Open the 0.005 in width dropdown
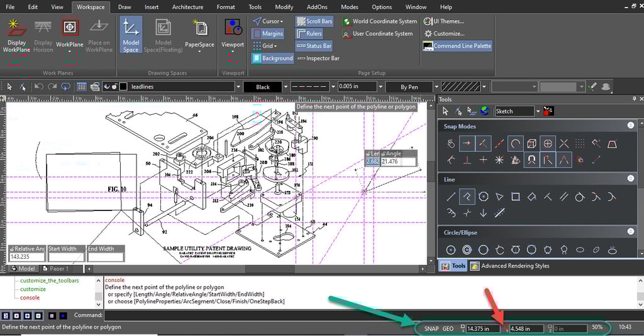The image size is (644, 336). coord(380,87)
